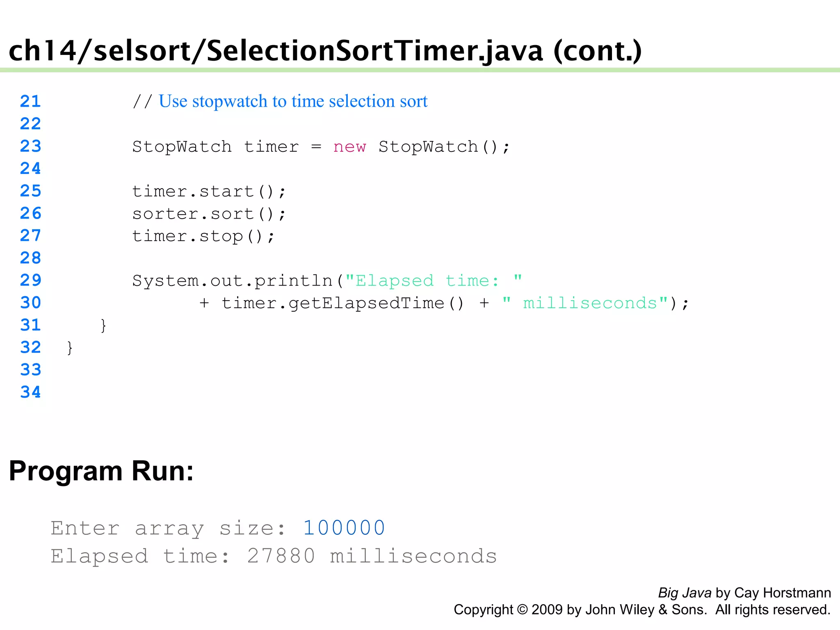Click the slide title 'ch14/selsort/SelectionSortTimer.java (cont.)'
The height and width of the screenshot is (630, 840).
325,51
